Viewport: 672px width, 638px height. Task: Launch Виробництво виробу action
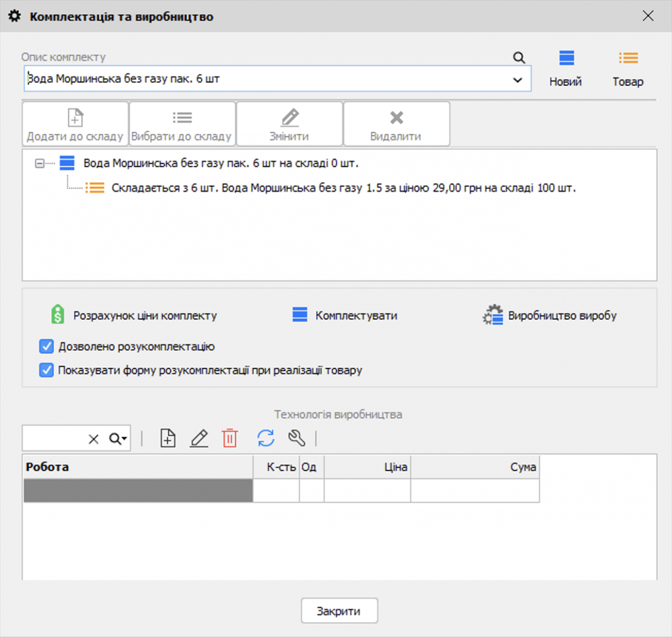550,315
